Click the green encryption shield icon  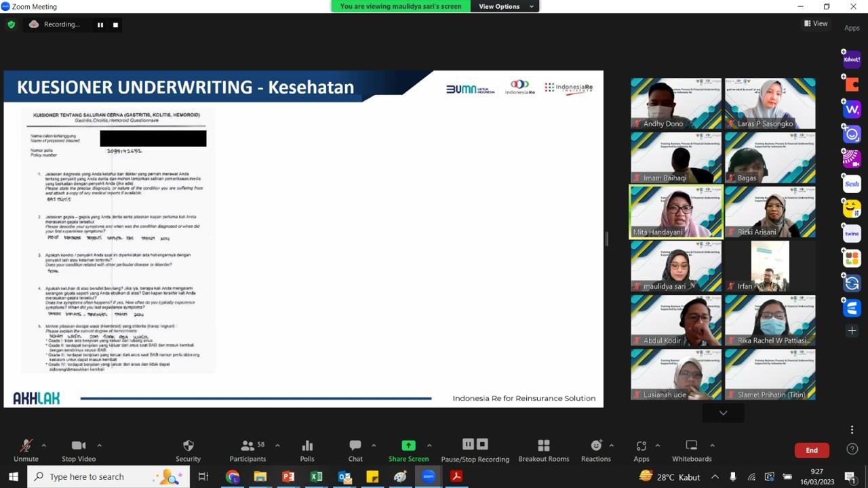(x=11, y=24)
